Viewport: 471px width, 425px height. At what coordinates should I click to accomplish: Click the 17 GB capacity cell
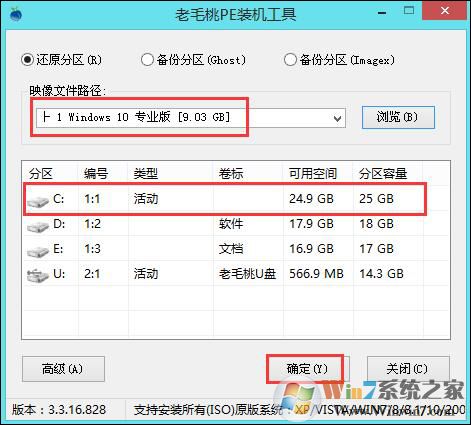(376, 249)
